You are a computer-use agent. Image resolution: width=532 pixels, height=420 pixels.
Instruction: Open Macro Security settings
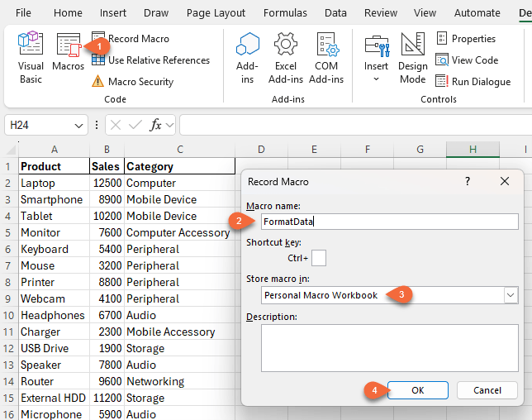pos(133,82)
